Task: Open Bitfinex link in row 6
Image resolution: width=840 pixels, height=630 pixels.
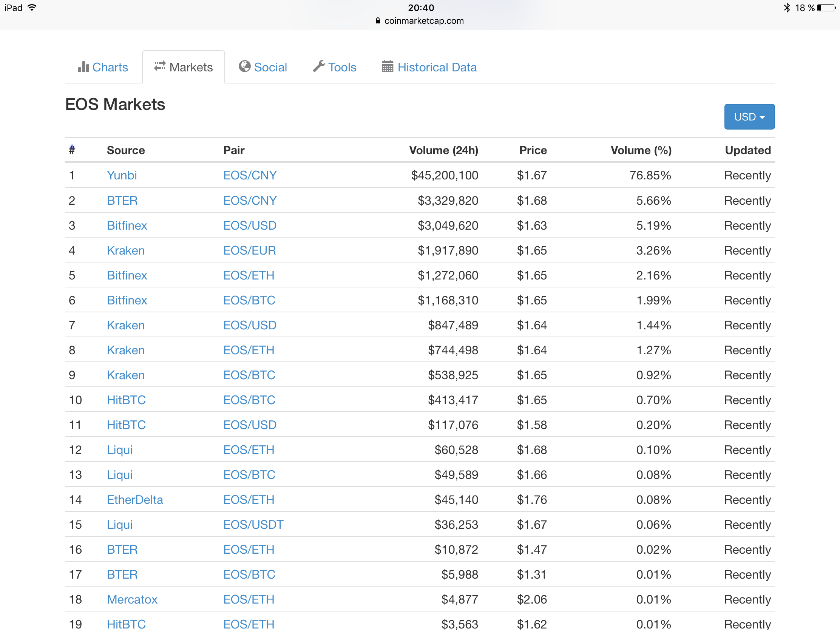Action: (127, 300)
